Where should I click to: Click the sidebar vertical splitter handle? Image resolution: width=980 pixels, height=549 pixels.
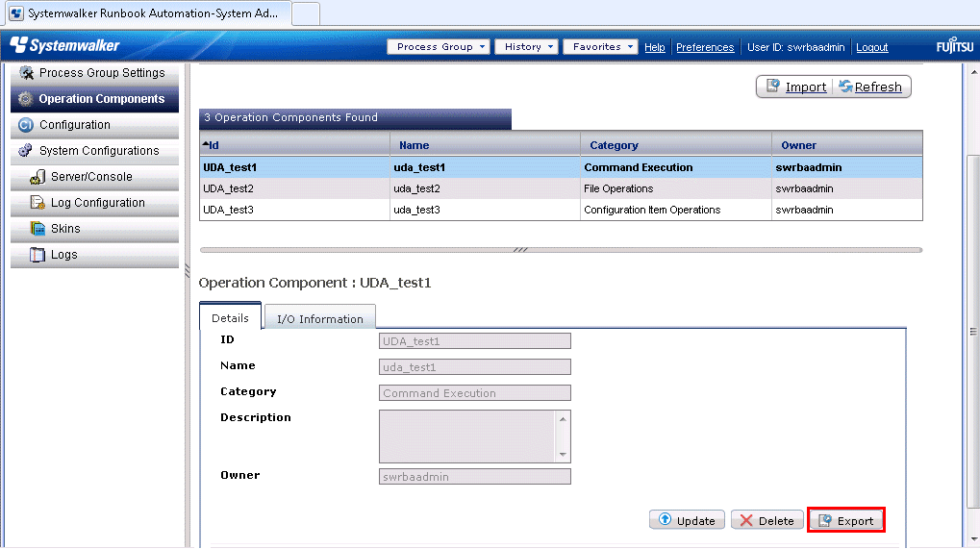[187, 271]
